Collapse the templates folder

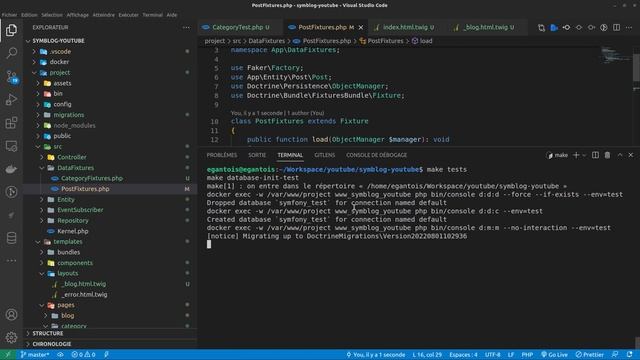tap(110, 242)
